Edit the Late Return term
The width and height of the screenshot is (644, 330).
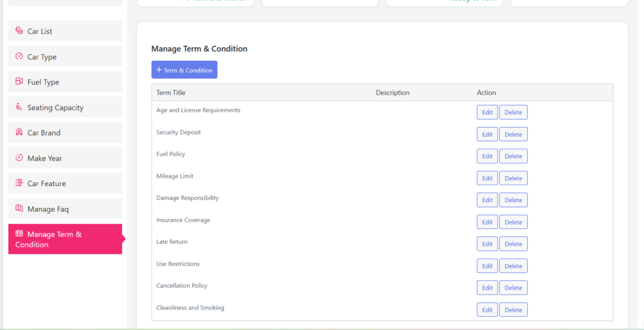point(487,244)
